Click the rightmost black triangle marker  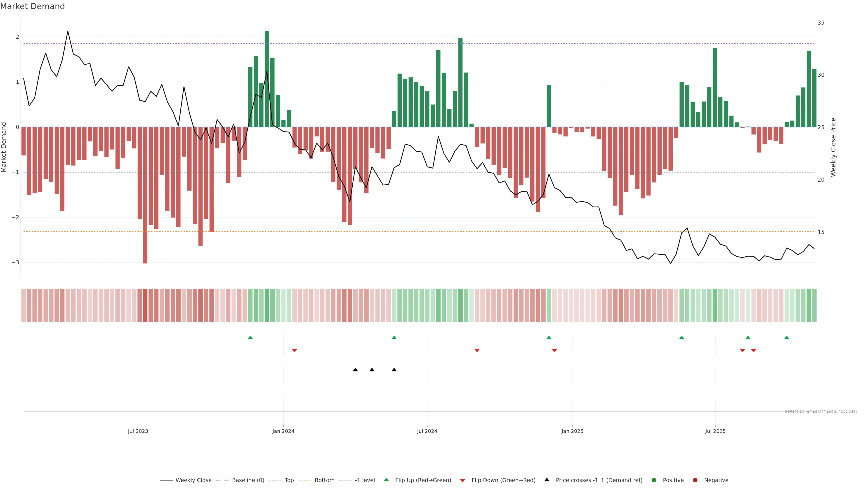394,370
